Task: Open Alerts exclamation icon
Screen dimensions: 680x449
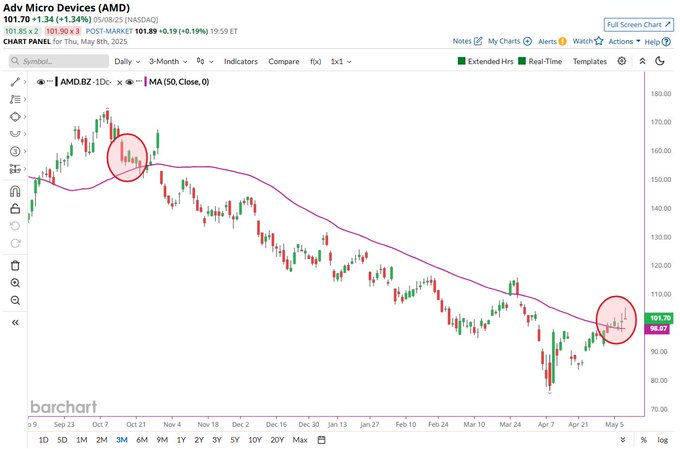Action: [x=562, y=41]
